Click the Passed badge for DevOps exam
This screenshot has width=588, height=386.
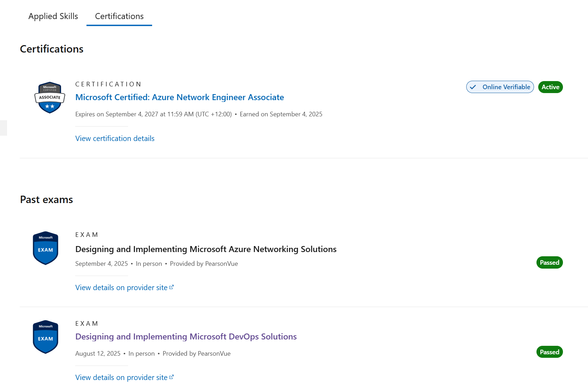(550, 352)
